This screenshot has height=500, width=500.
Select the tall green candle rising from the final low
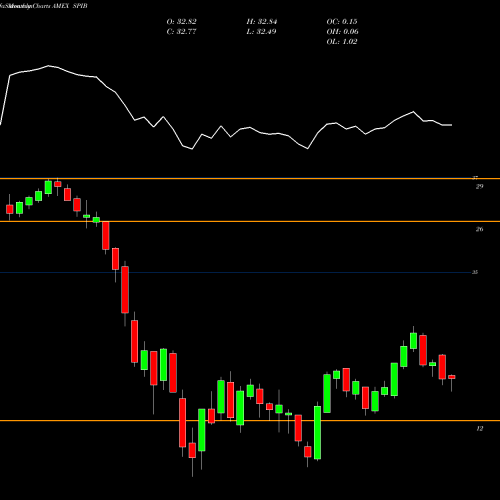point(317,433)
